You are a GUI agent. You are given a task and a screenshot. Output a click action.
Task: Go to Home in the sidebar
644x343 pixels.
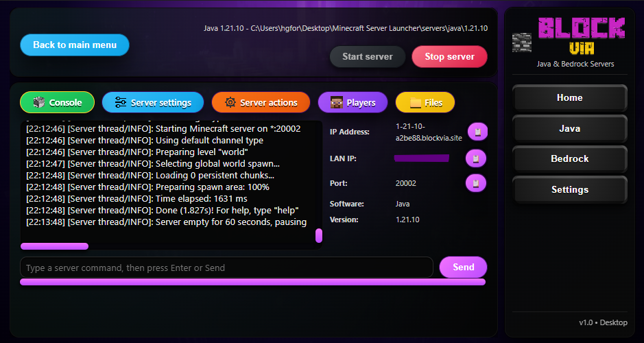coord(570,98)
